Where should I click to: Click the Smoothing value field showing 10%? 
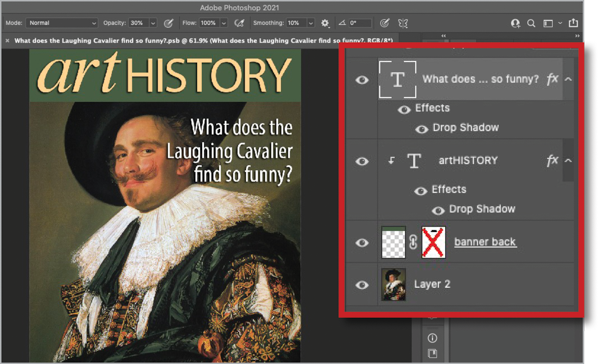tap(296, 23)
